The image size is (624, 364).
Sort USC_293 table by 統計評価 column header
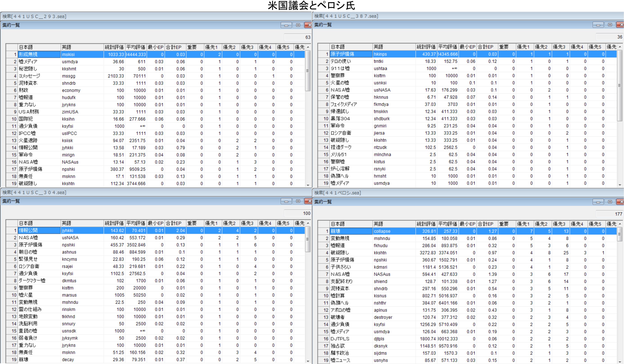point(114,47)
